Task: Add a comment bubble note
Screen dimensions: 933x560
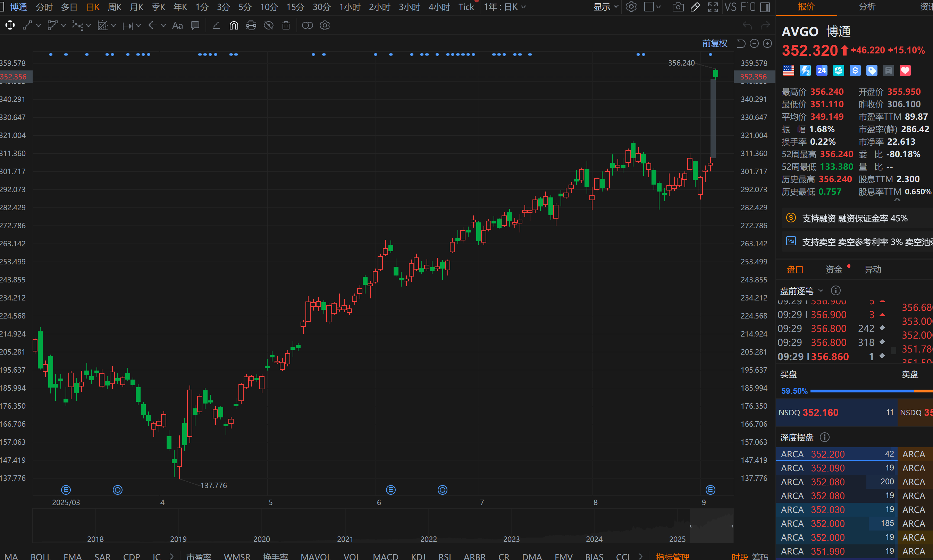Action: tap(195, 25)
